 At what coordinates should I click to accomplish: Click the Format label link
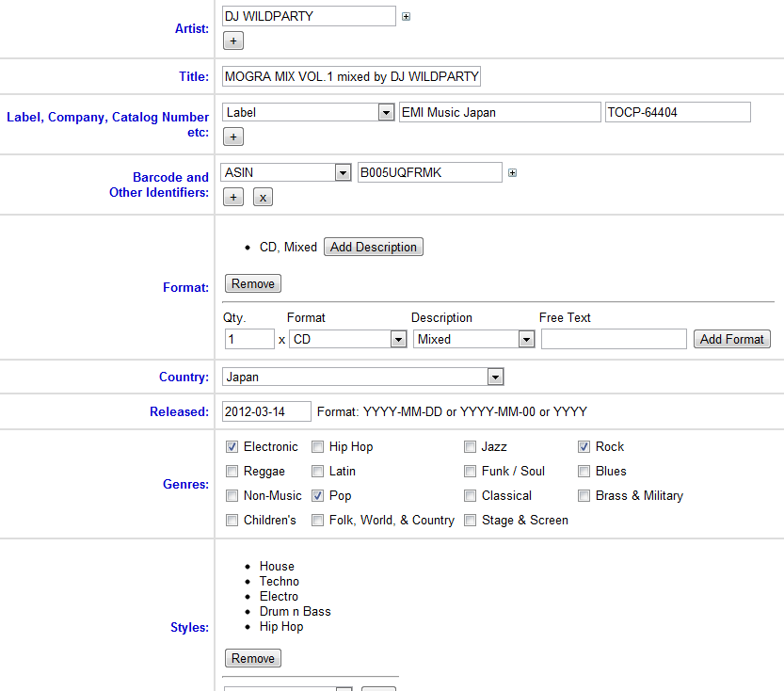[x=186, y=287]
